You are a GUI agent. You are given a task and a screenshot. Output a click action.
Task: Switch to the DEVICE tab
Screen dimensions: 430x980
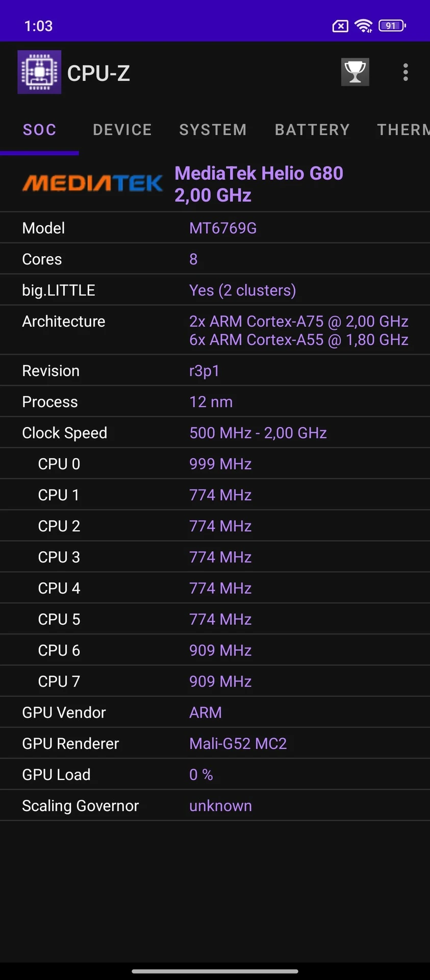(122, 130)
